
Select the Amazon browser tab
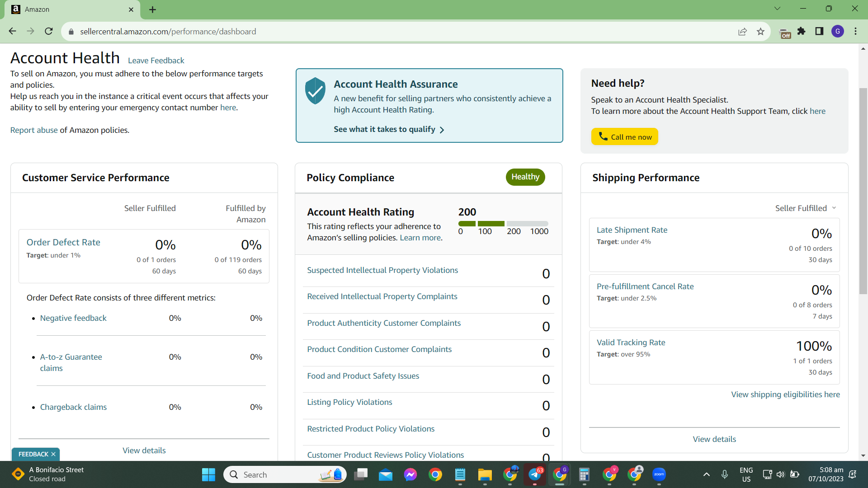click(x=72, y=9)
